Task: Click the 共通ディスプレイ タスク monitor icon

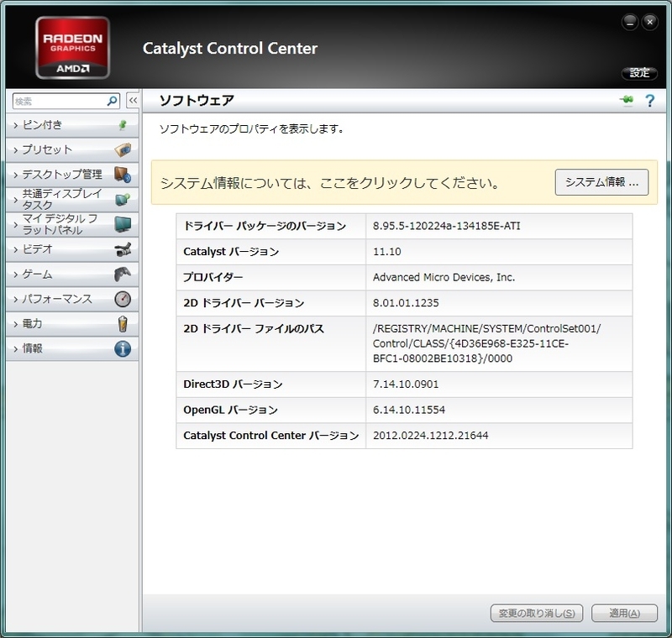Action: coord(123,199)
